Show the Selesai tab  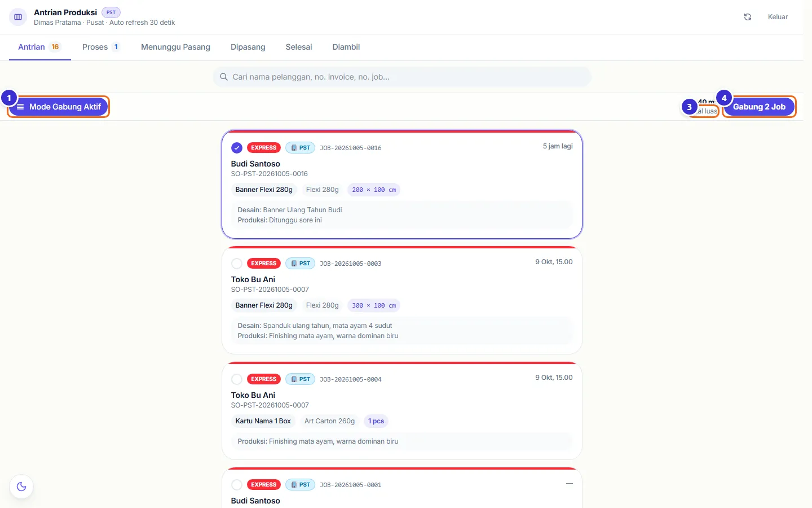299,47
